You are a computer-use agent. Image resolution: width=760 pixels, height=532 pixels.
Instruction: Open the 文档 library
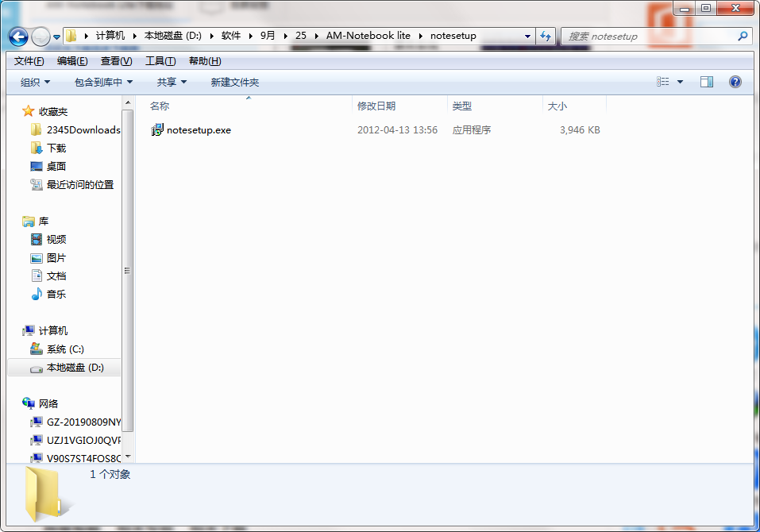[x=48, y=276]
